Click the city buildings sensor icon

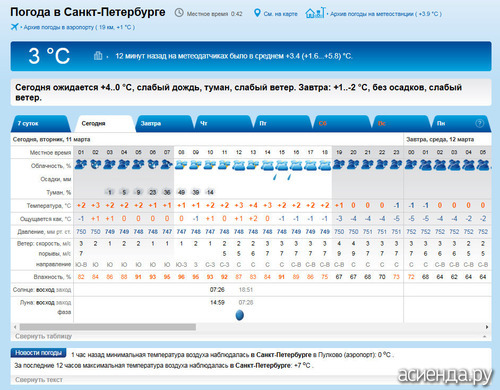(x=98, y=55)
